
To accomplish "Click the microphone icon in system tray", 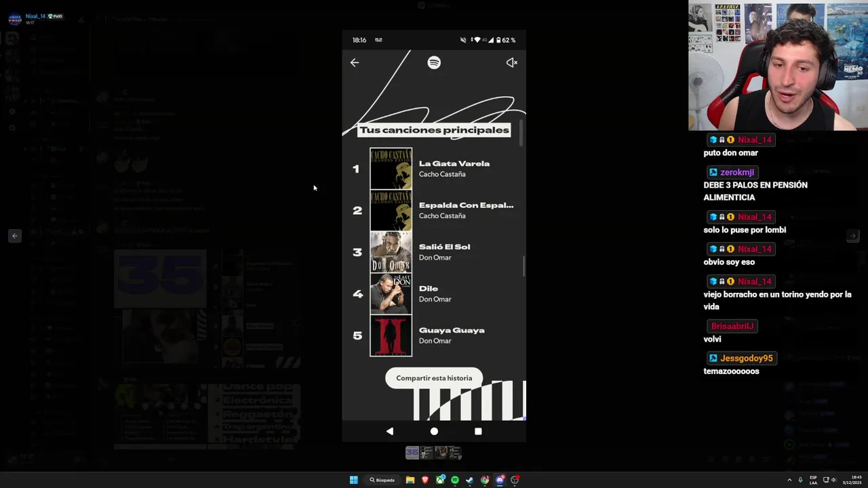I will 801,480.
